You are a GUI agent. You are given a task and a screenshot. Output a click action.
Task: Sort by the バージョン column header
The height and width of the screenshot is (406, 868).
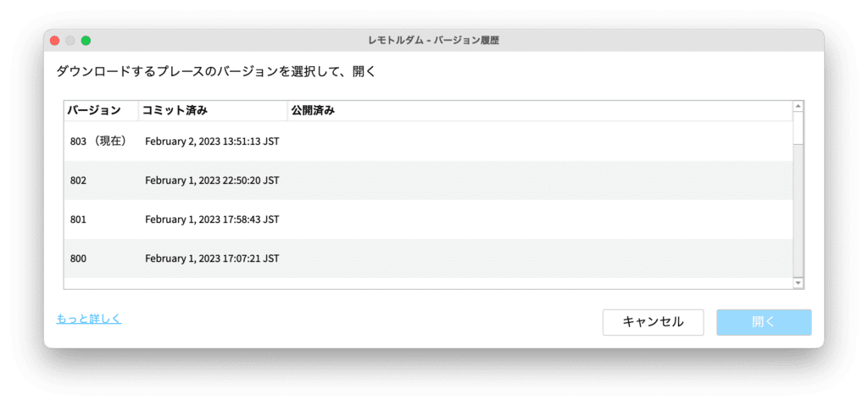[94, 111]
